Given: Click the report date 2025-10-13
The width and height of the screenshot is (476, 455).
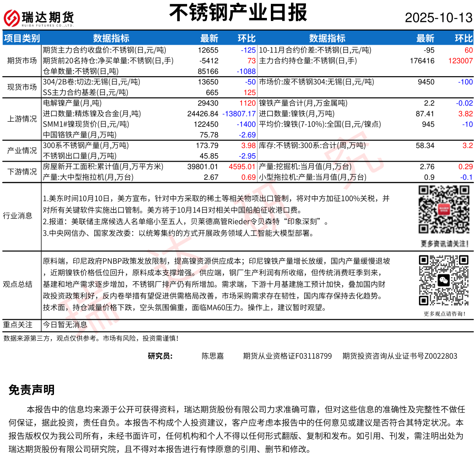Looking at the screenshot, I should (x=438, y=18).
